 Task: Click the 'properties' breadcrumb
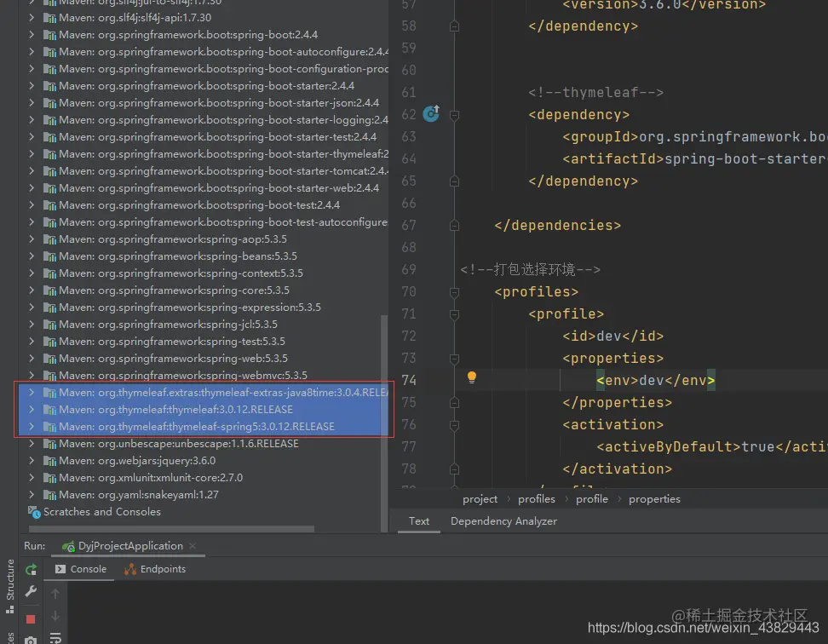pos(654,499)
